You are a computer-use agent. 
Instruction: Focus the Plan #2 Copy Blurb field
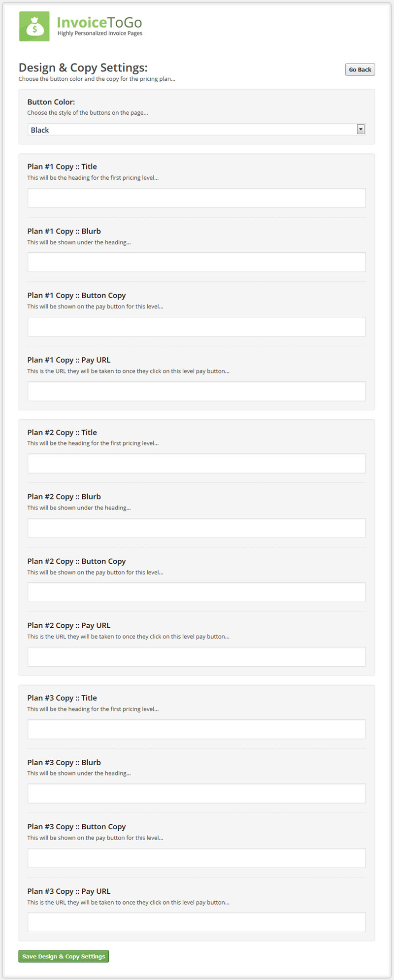(197, 528)
